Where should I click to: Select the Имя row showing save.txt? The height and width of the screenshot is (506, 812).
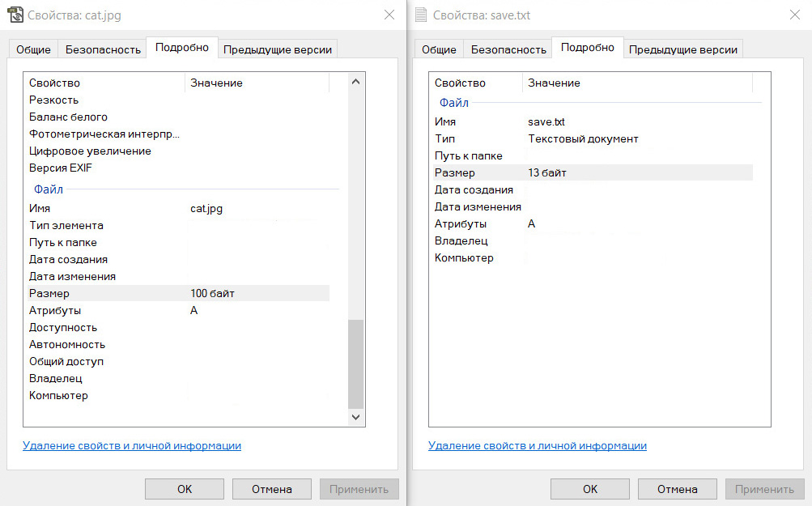pyautogui.click(x=593, y=121)
